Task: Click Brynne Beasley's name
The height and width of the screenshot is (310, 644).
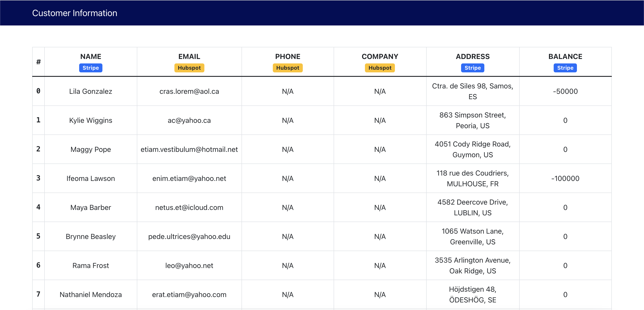Action: click(x=91, y=236)
